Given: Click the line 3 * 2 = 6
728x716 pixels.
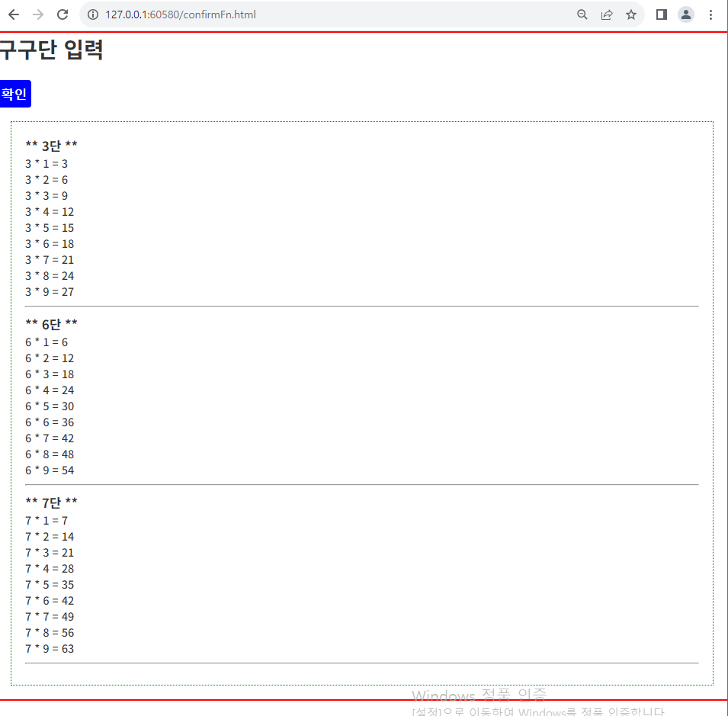Looking at the screenshot, I should [47, 180].
